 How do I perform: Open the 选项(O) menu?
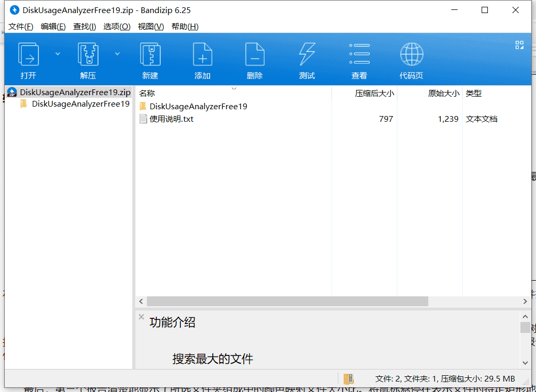coord(117,27)
